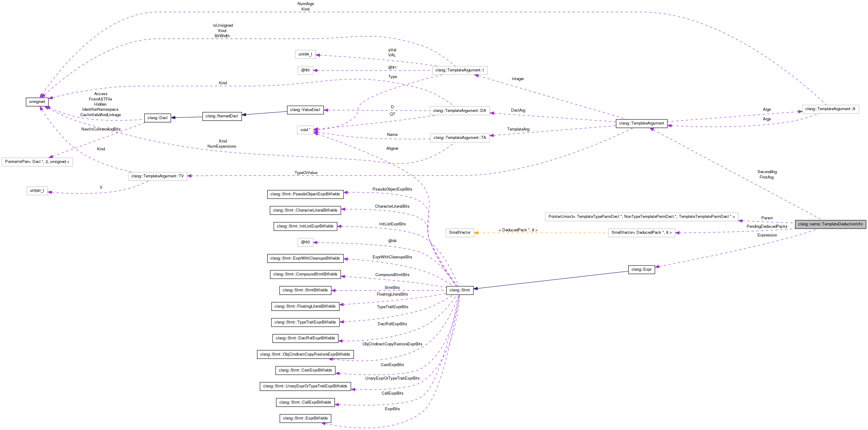Click clang::Stmt::CallExprBitfields node
The height and width of the screenshot is (430, 868).
305,402
